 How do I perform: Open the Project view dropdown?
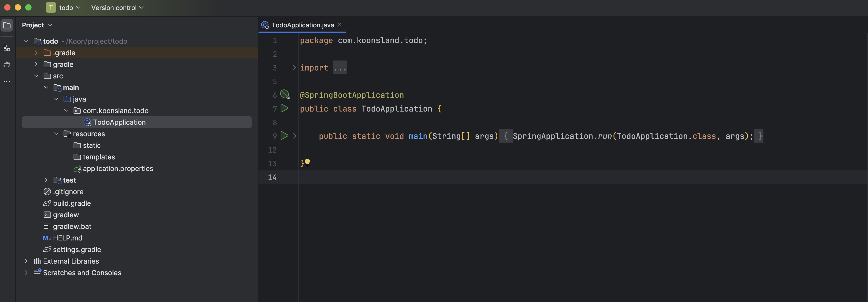[37, 25]
